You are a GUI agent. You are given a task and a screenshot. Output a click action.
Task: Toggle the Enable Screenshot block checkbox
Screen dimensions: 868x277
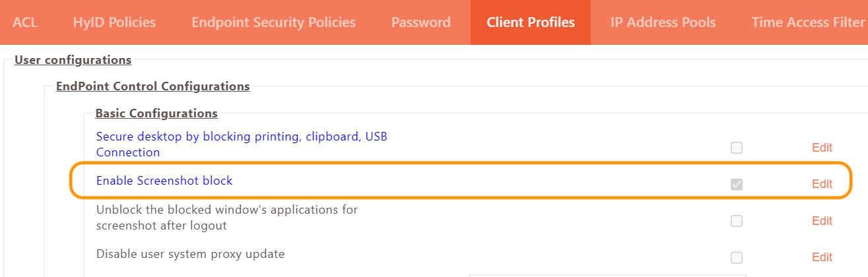(x=737, y=185)
